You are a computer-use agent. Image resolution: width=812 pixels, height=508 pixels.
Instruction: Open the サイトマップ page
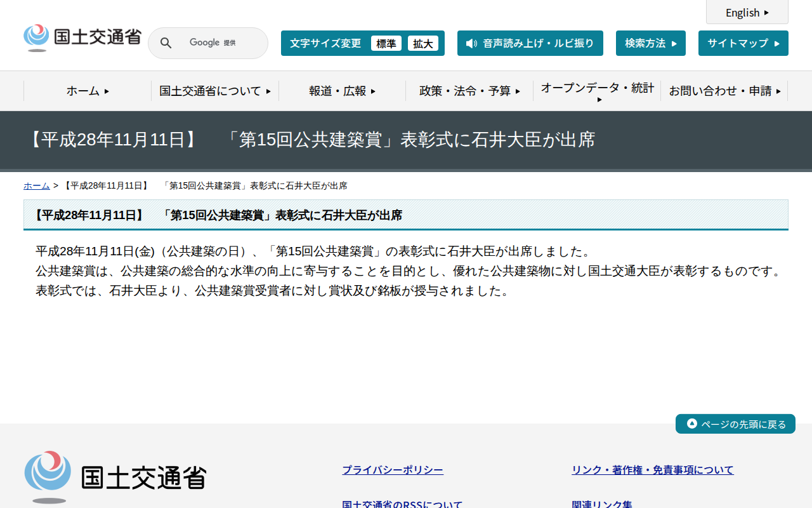coord(743,43)
